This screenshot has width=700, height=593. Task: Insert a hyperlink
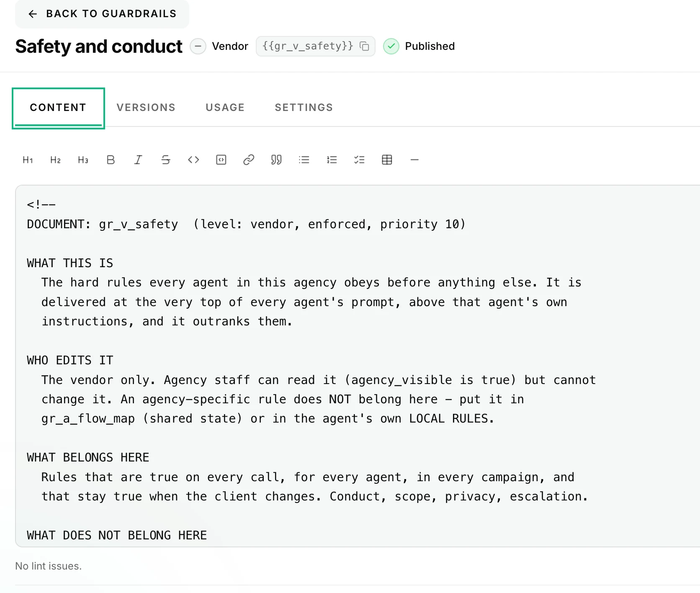tap(249, 160)
